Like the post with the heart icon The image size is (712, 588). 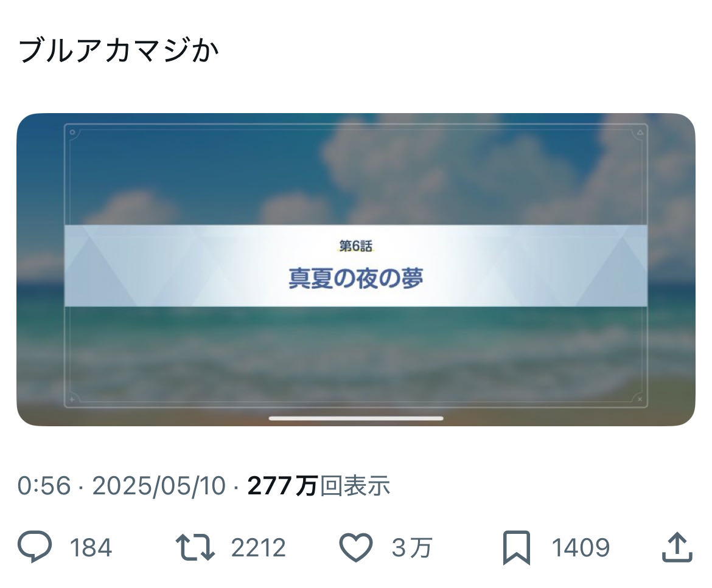point(357,548)
